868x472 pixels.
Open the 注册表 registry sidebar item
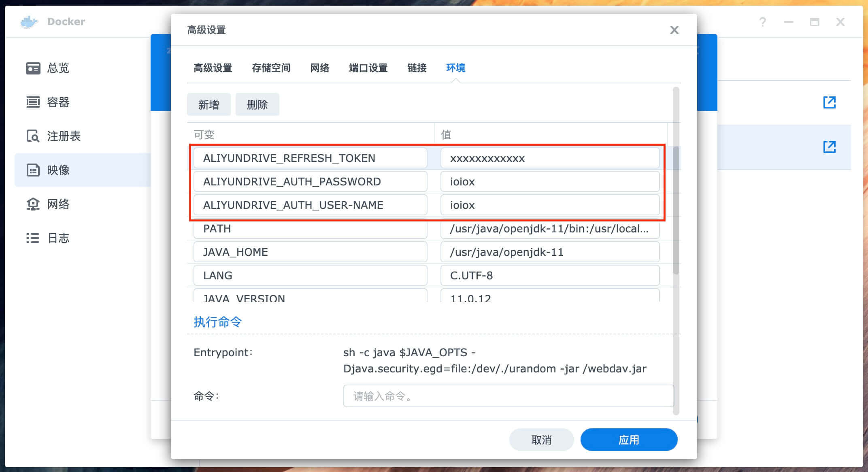[x=53, y=136]
